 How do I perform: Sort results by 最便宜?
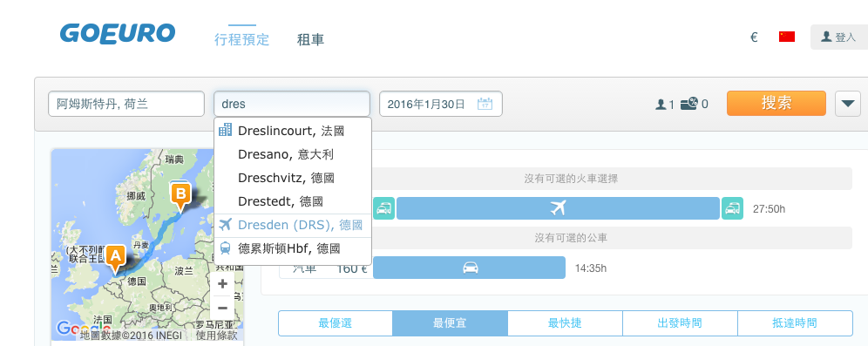click(450, 323)
